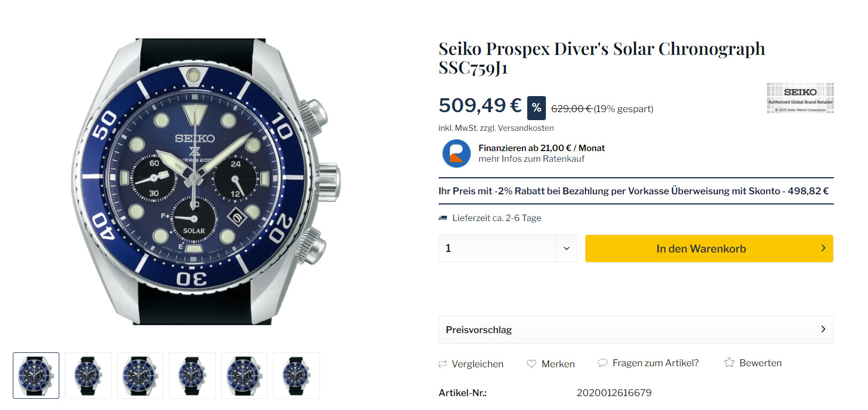
Task: Click the compare arrows icon
Action: [x=442, y=364]
